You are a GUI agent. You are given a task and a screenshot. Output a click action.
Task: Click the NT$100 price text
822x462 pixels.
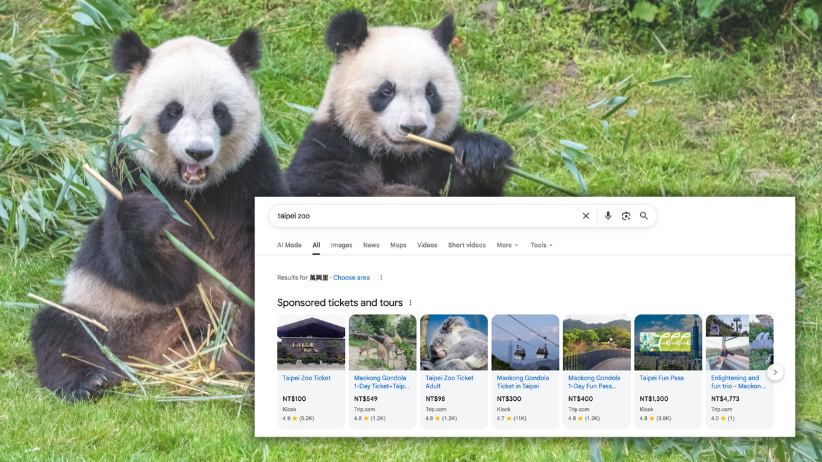tap(294, 399)
